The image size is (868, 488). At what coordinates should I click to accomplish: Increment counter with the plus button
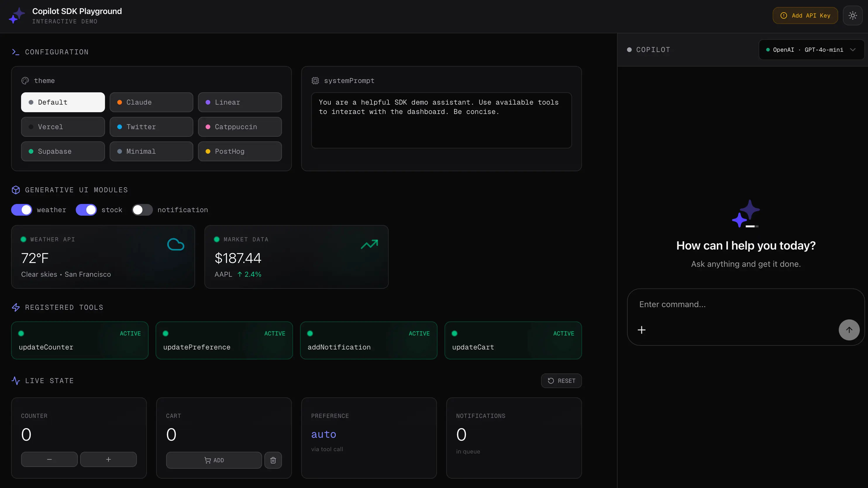pyautogui.click(x=108, y=459)
